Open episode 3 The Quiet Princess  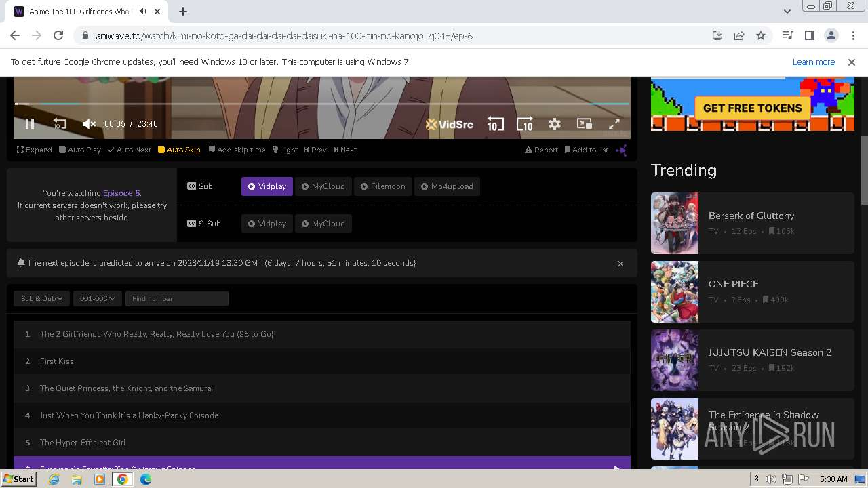(322, 388)
